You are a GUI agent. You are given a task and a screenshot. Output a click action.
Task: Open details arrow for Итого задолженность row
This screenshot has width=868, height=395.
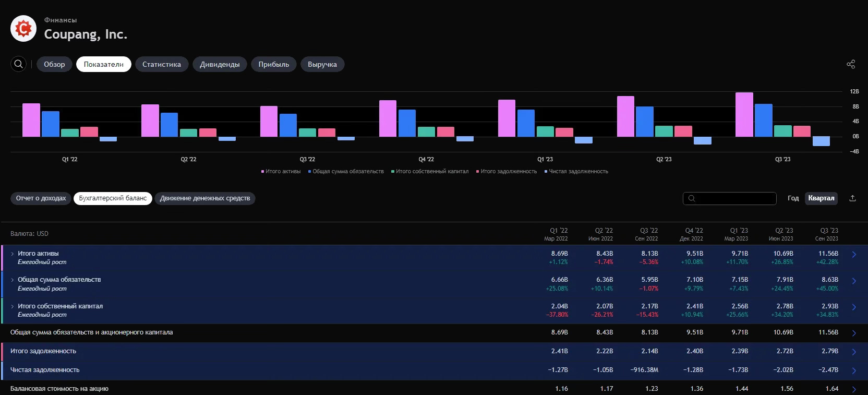click(854, 352)
